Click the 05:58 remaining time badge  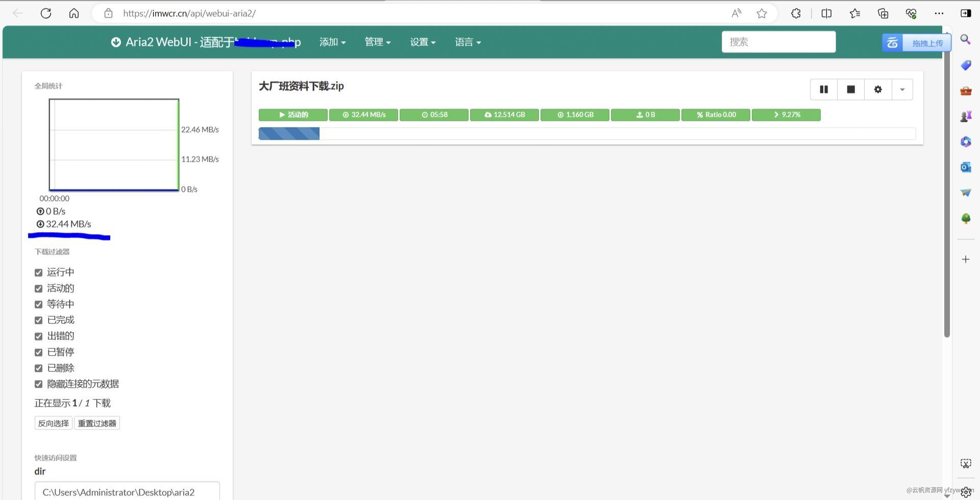point(434,115)
